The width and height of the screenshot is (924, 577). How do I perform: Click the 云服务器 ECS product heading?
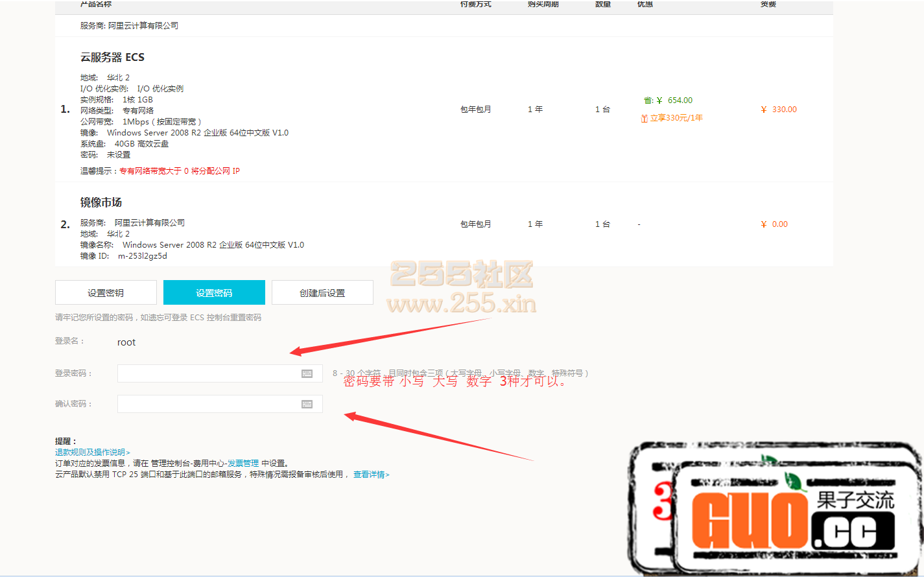point(112,58)
